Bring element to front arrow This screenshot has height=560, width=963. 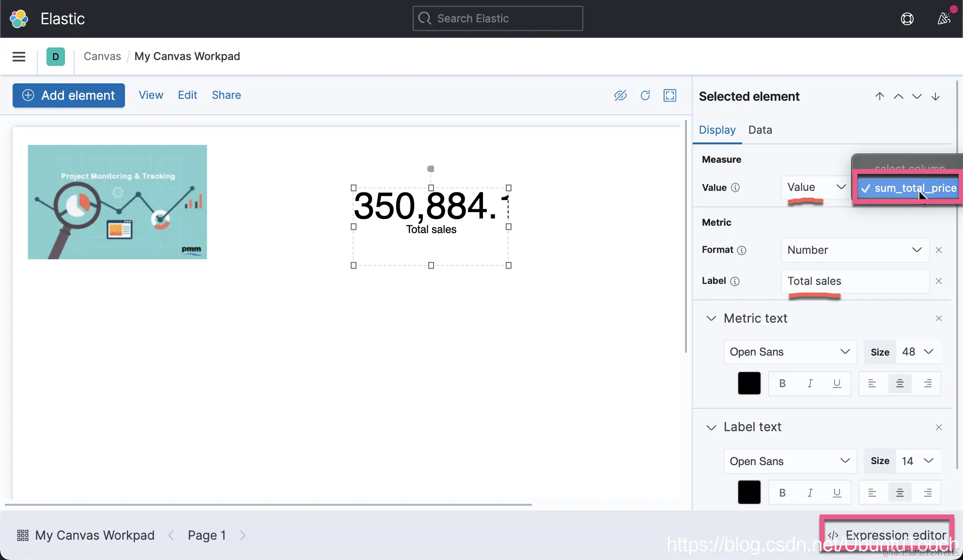coord(880,96)
